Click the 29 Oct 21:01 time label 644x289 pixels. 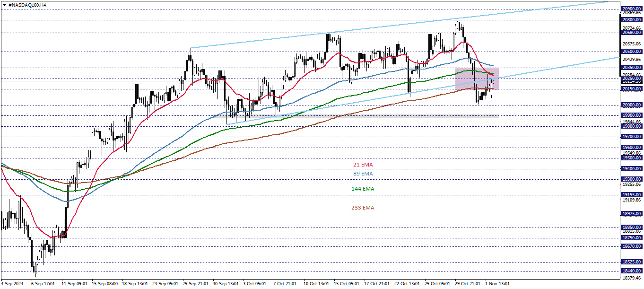pos(468,284)
